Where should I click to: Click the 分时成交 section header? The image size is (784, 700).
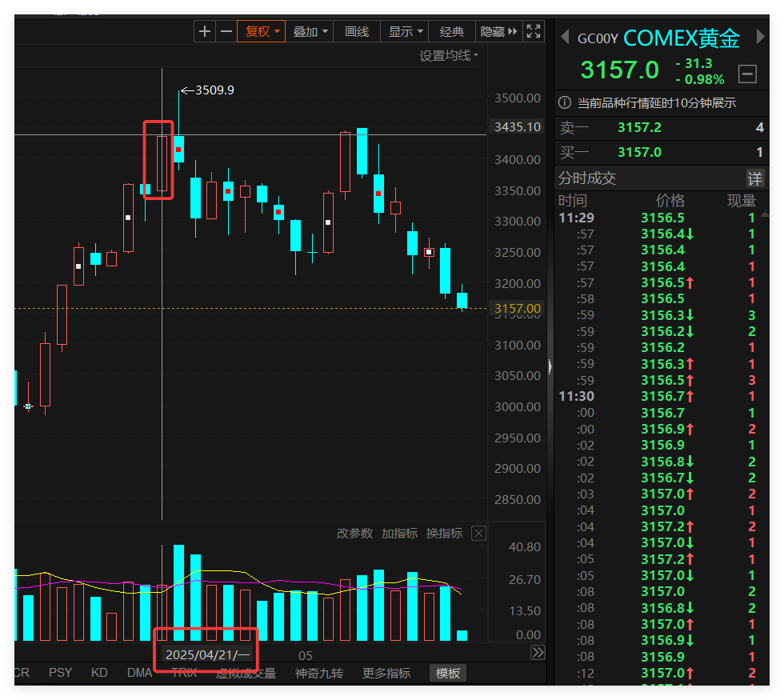click(587, 178)
